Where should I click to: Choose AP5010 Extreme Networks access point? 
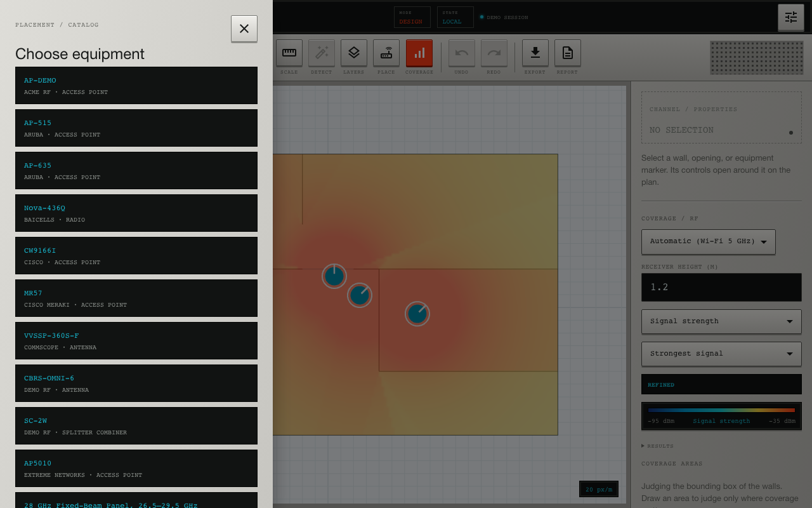click(x=136, y=468)
